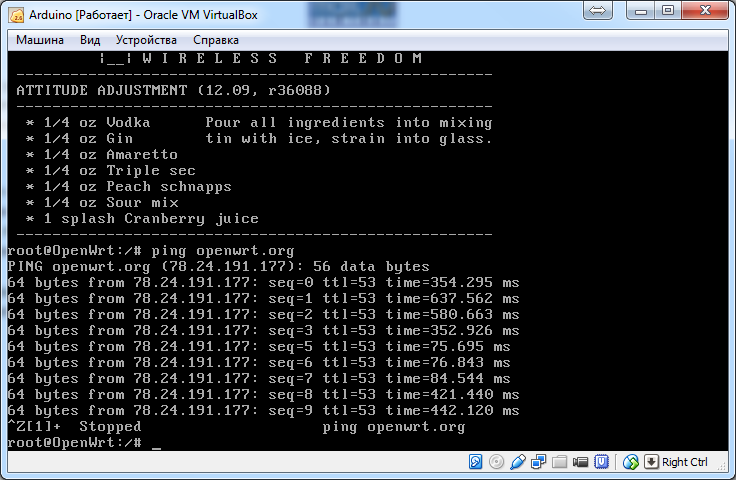Open the Справка menu
This screenshot has width=736, height=480.
[x=216, y=40]
